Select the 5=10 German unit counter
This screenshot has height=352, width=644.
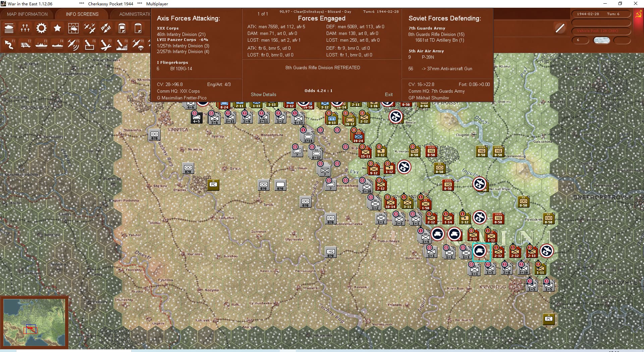pyautogui.click(x=367, y=187)
